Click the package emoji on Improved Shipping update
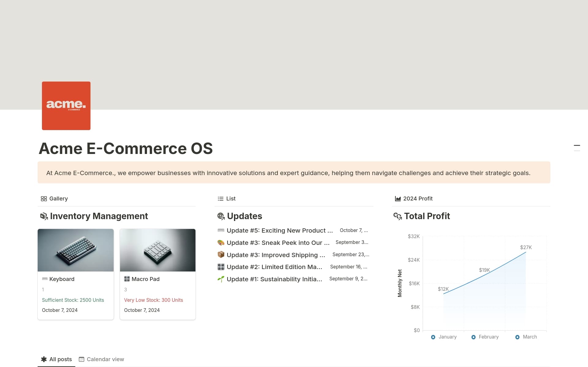 coord(221,255)
